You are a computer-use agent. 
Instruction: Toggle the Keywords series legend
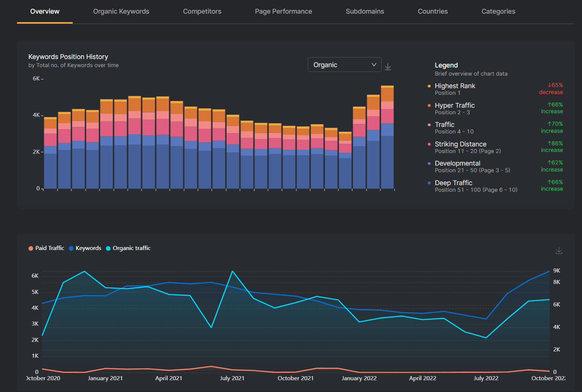click(85, 248)
